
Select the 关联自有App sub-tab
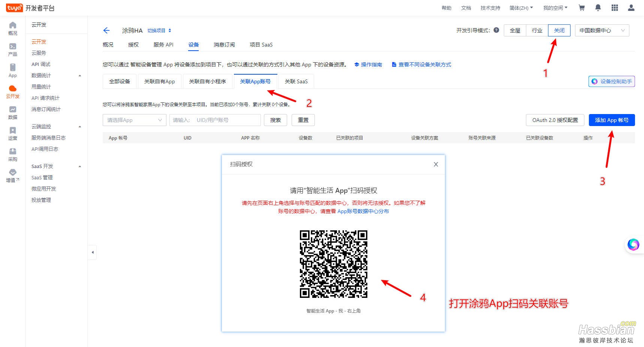(160, 81)
